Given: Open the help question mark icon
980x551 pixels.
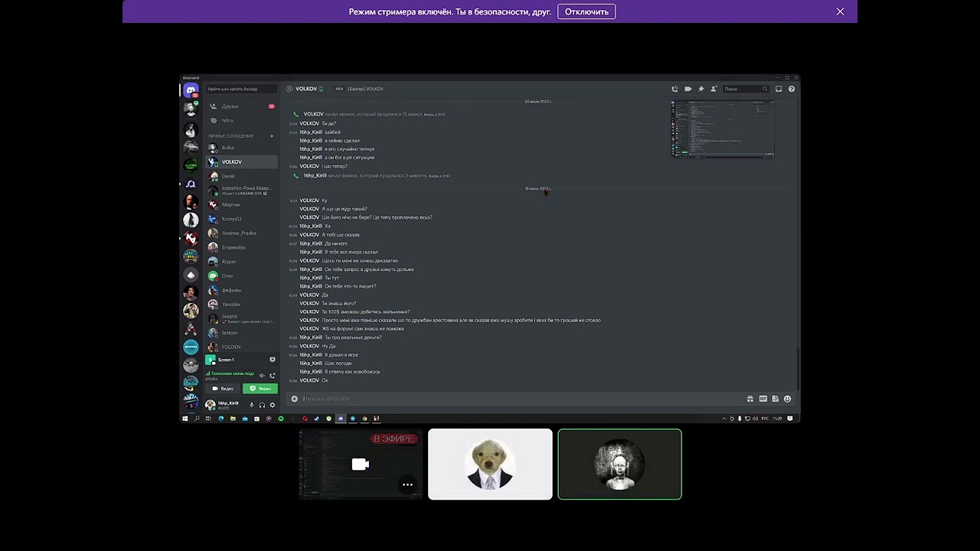Looking at the screenshot, I should [792, 89].
